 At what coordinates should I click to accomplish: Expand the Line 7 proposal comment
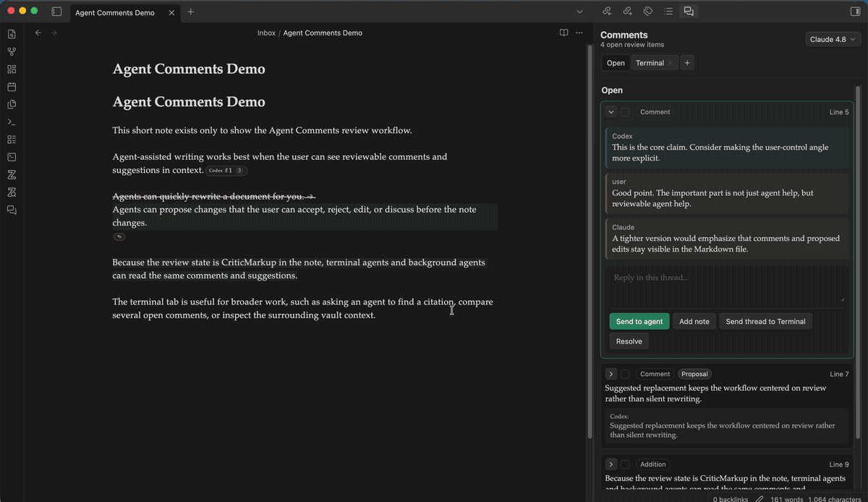click(x=611, y=374)
